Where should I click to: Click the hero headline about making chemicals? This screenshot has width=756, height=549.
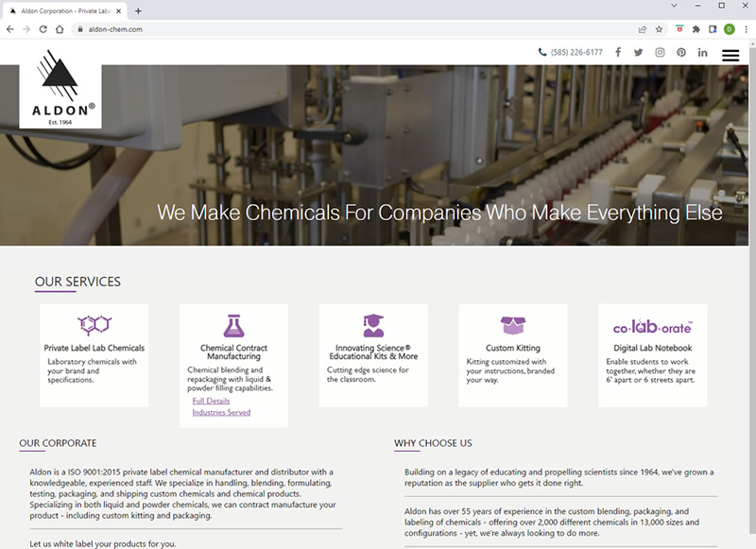(x=439, y=213)
